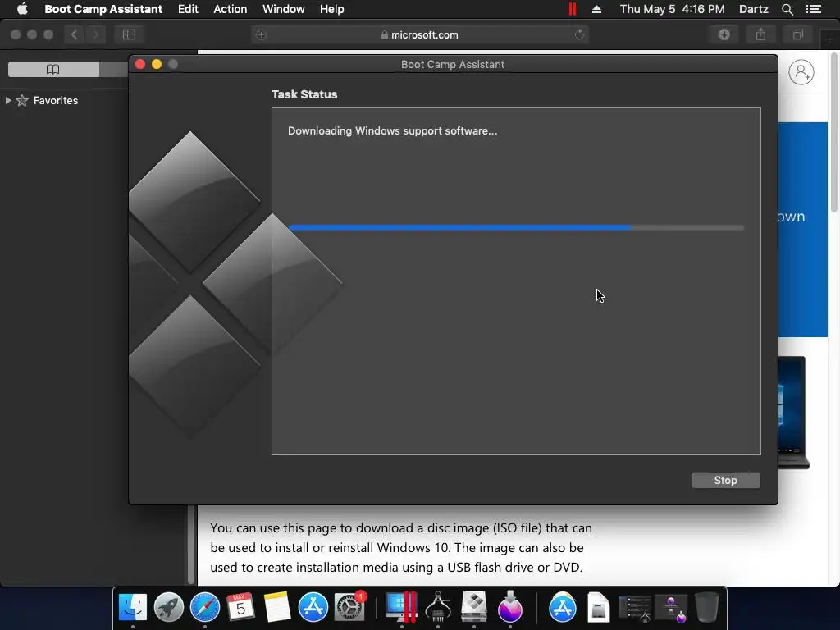This screenshot has width=840, height=630.
Task: Open the Trash in the Dock
Action: [x=706, y=608]
